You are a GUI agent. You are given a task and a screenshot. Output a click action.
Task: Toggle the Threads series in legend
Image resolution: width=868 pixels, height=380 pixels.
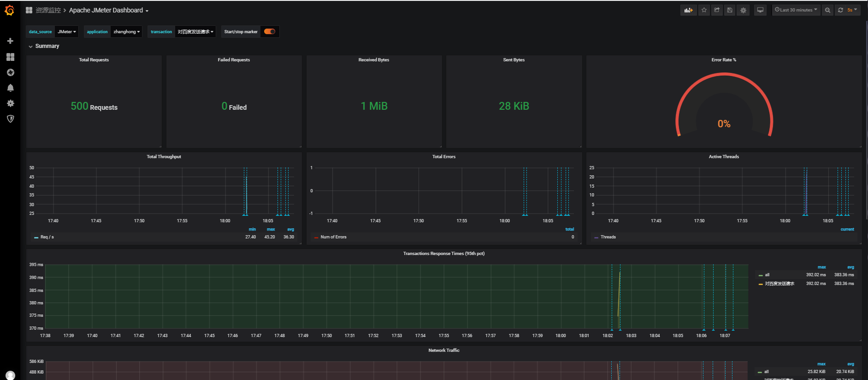tap(608, 237)
